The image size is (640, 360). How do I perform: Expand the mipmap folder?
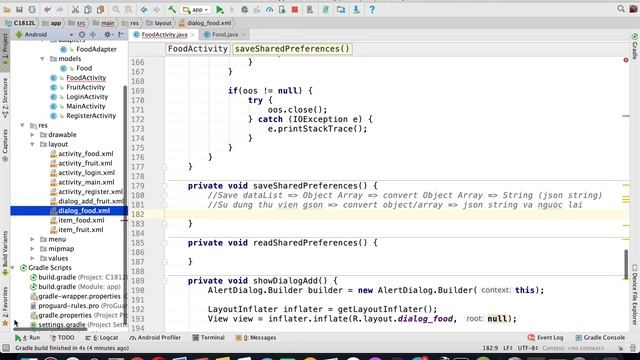coord(32,249)
